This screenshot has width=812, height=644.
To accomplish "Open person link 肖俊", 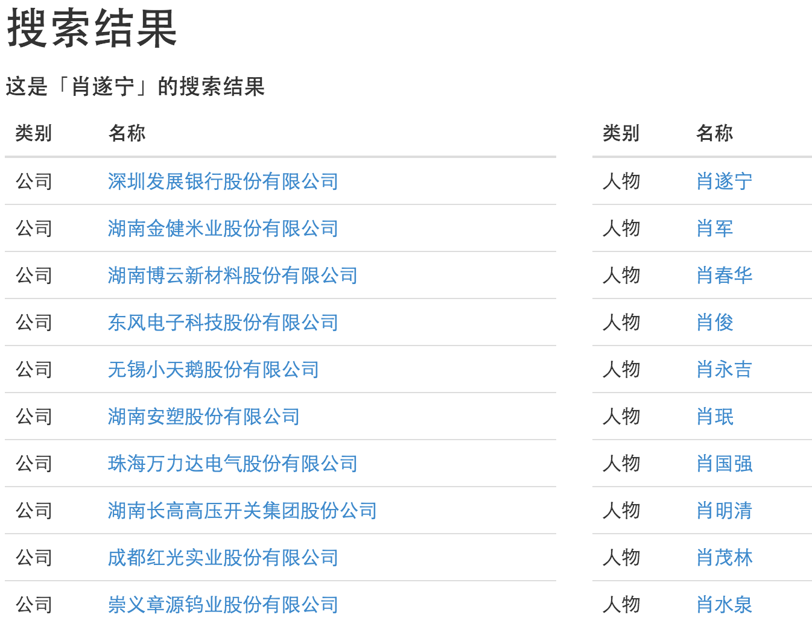I will [x=714, y=323].
